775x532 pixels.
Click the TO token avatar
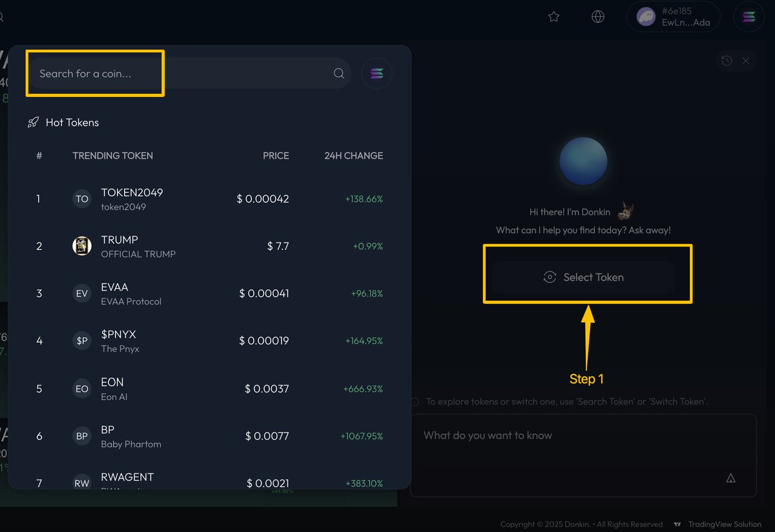[x=82, y=199]
